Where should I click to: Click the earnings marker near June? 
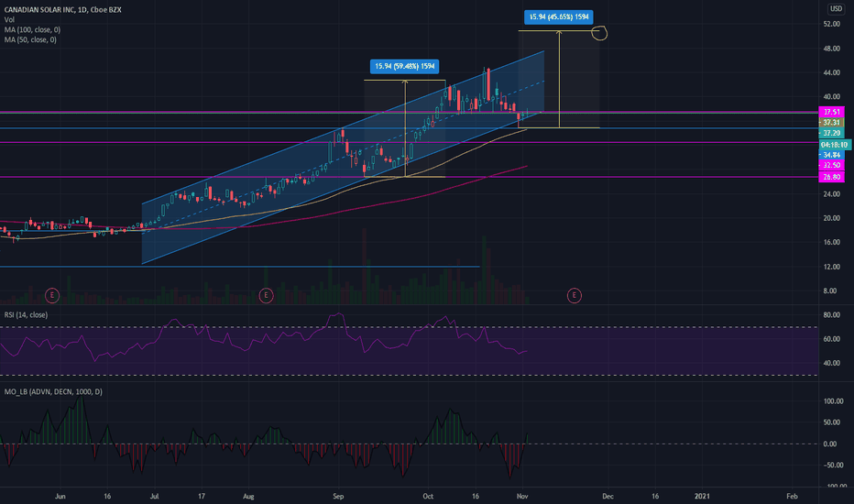(x=51, y=296)
